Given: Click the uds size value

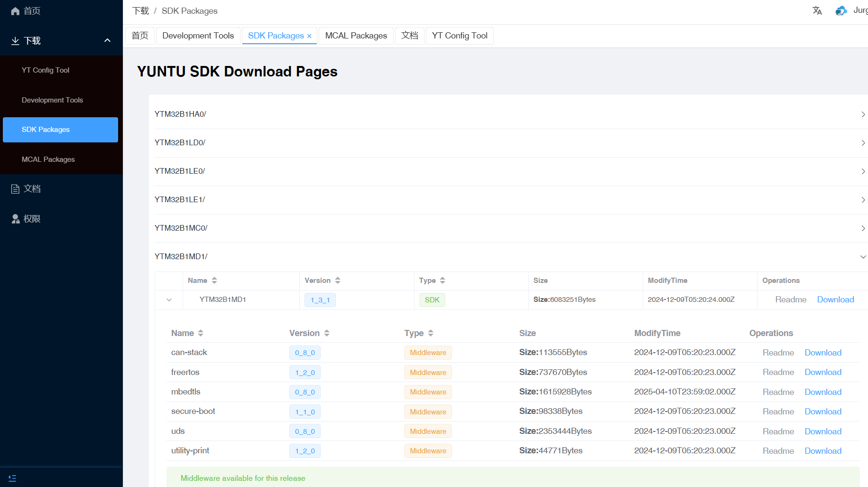Looking at the screenshot, I should tap(555, 431).
